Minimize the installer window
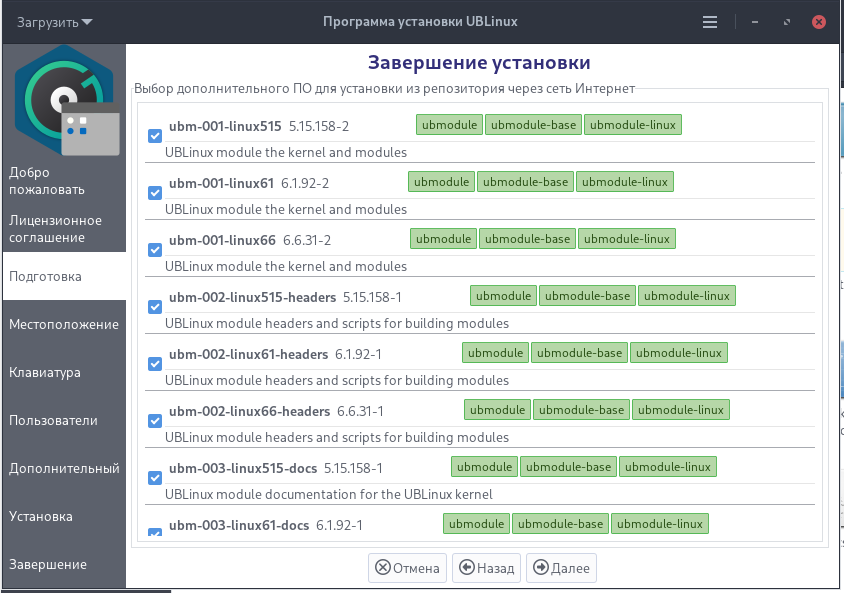844x593 pixels. [755, 22]
